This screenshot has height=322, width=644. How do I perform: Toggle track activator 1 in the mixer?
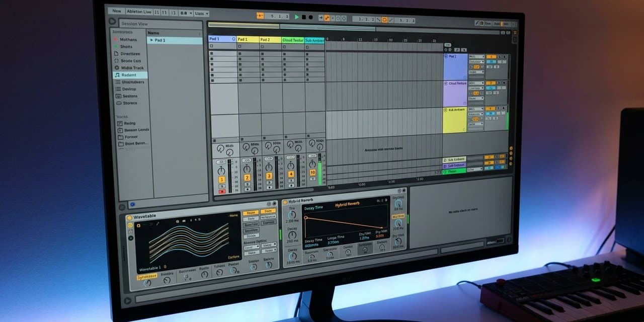click(222, 180)
